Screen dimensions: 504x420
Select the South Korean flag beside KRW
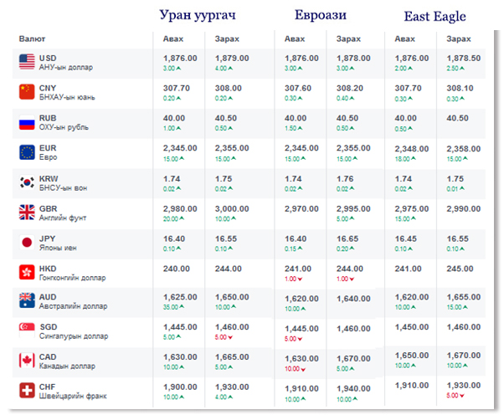pos(26,182)
